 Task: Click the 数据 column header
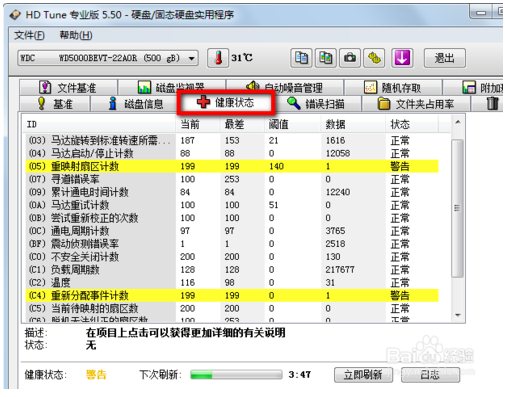tap(353, 124)
